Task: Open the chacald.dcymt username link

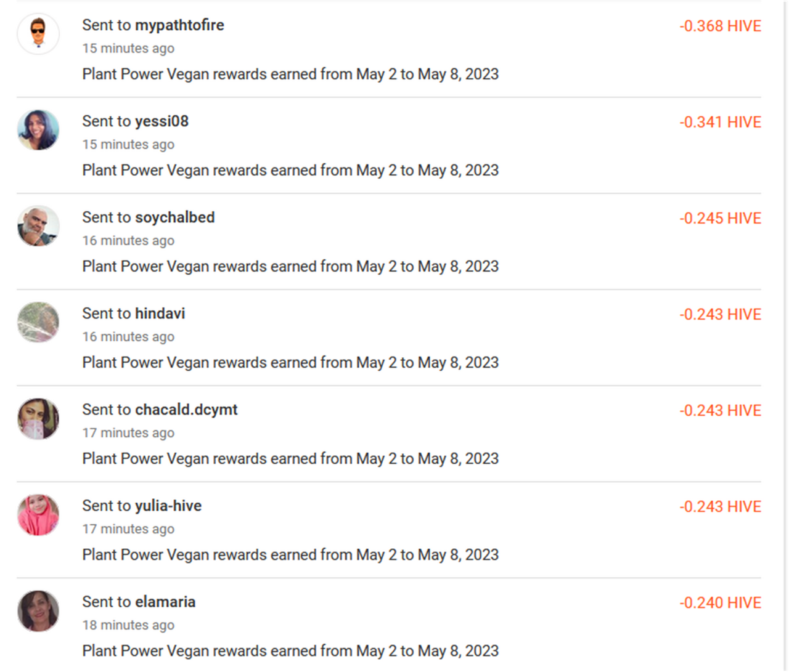Action: tap(186, 410)
